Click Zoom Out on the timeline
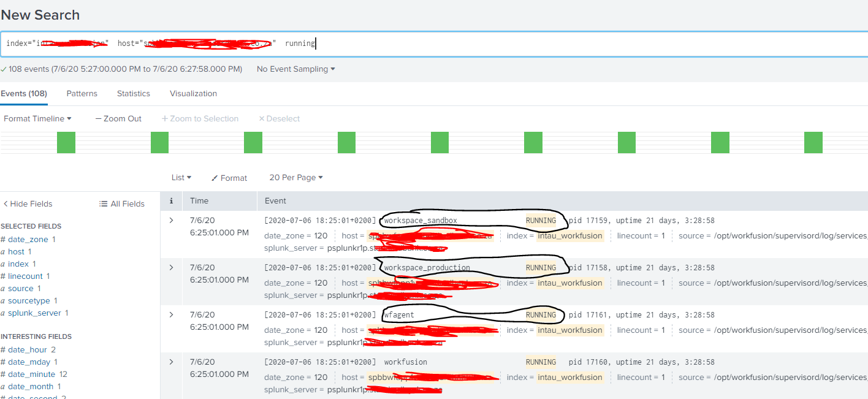The image size is (868, 399). click(x=118, y=118)
